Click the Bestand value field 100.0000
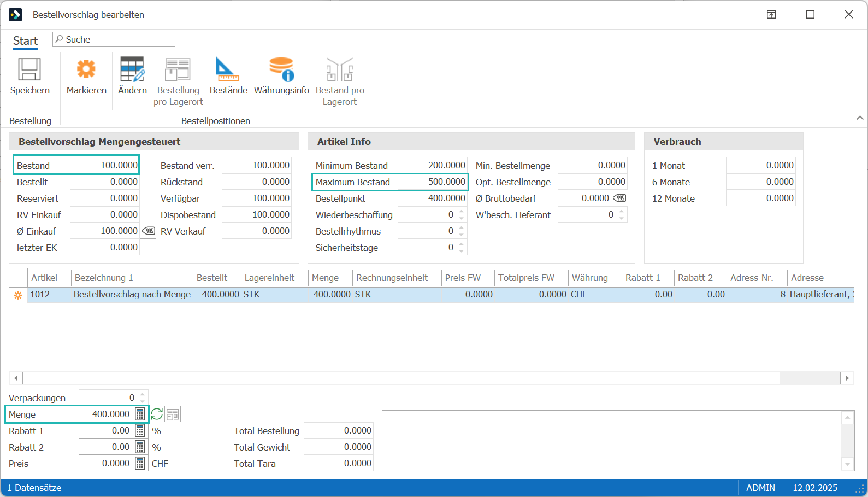The width and height of the screenshot is (868, 497). pyautogui.click(x=104, y=165)
